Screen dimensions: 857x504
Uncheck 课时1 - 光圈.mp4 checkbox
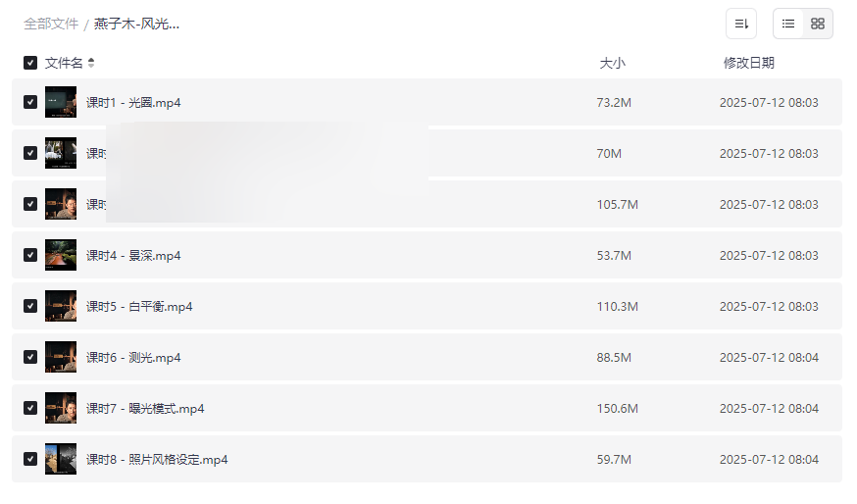coord(30,102)
